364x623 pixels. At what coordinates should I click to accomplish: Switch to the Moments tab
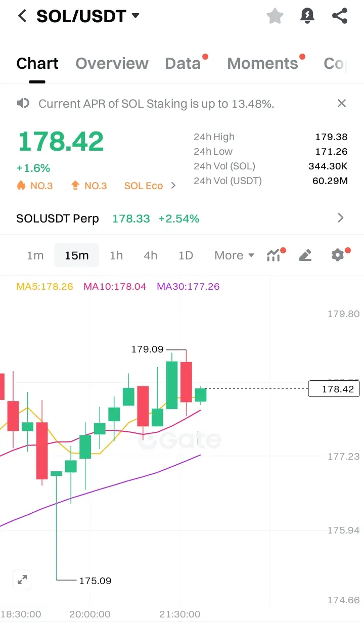(x=263, y=63)
